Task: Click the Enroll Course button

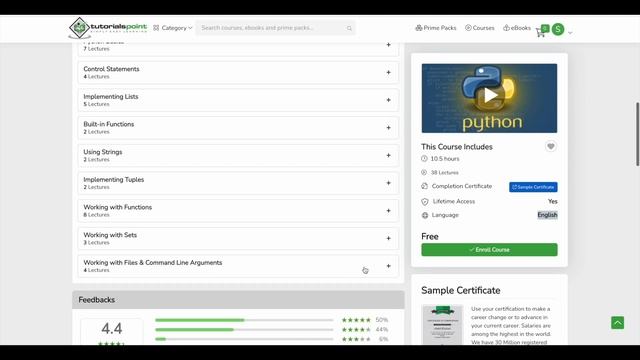Action: [489, 249]
